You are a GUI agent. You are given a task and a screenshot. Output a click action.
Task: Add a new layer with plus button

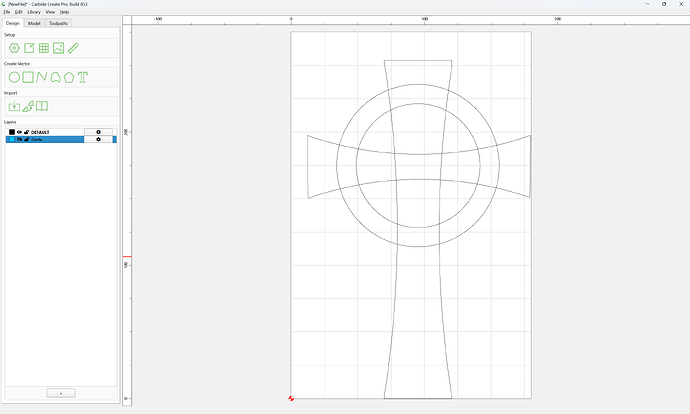(x=61, y=393)
